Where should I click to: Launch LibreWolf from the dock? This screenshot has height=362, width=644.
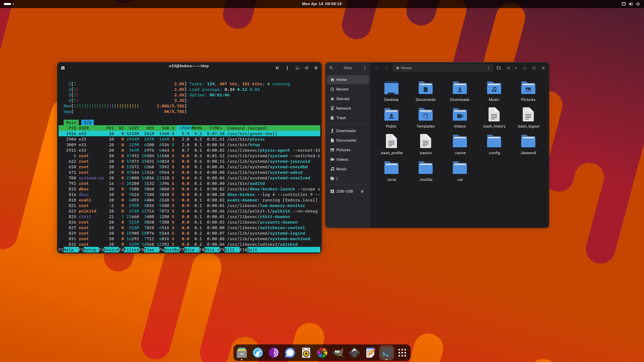258,353
